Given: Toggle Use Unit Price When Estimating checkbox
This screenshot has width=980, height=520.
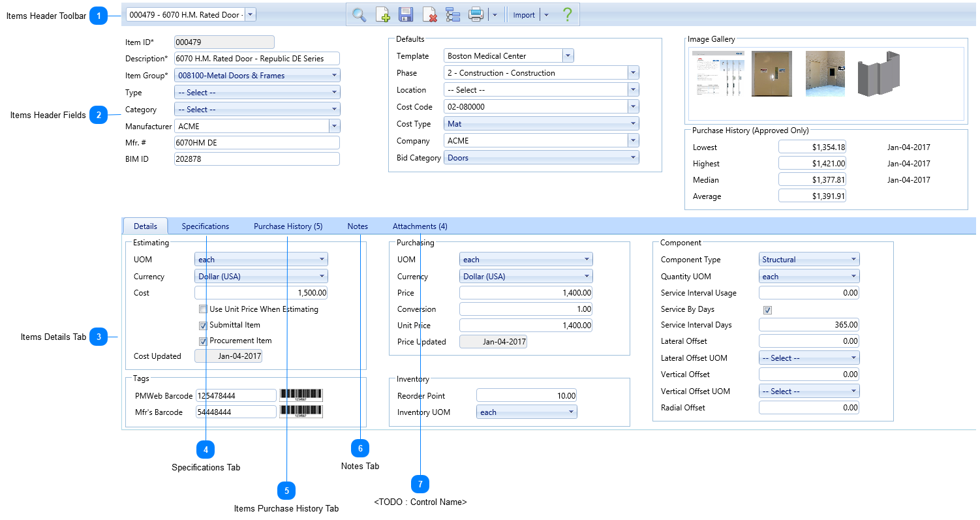Looking at the screenshot, I should click(203, 309).
